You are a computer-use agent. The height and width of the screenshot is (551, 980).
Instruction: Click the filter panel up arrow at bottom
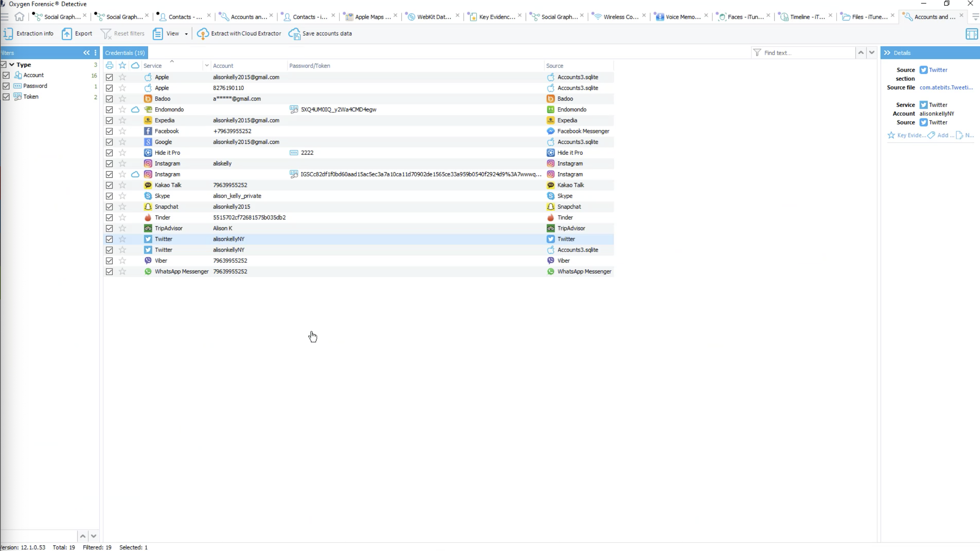82,536
